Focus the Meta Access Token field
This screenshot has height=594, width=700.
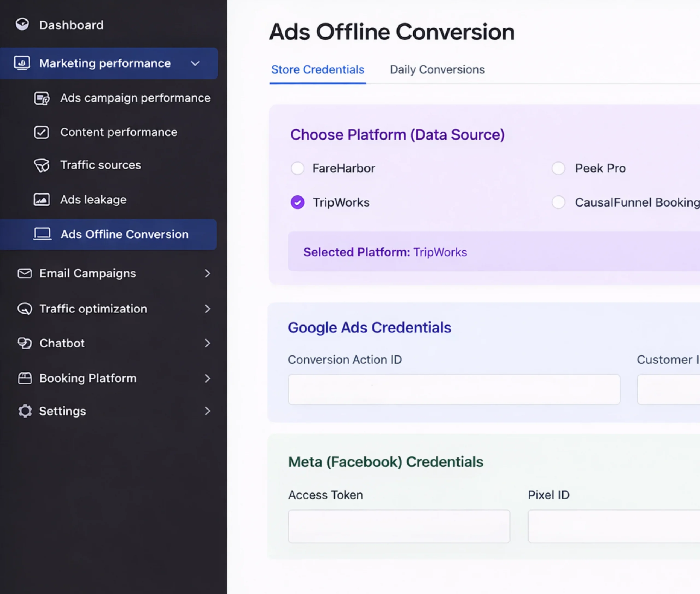(399, 526)
